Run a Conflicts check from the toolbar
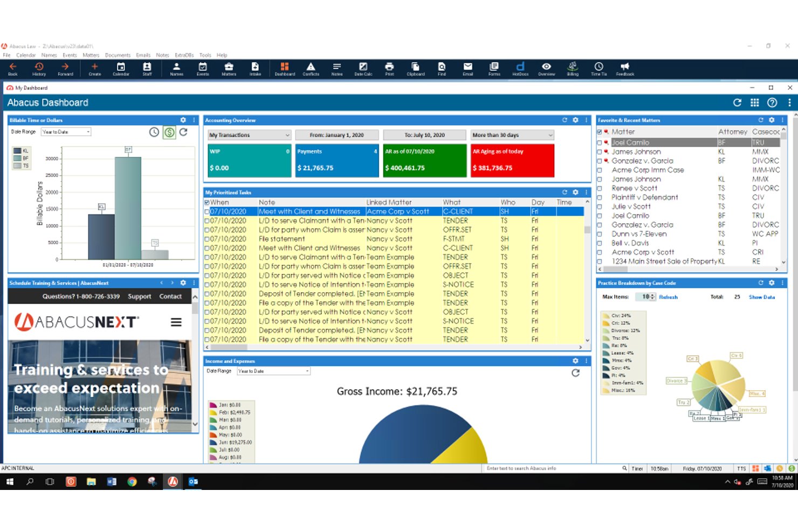 pyautogui.click(x=311, y=69)
